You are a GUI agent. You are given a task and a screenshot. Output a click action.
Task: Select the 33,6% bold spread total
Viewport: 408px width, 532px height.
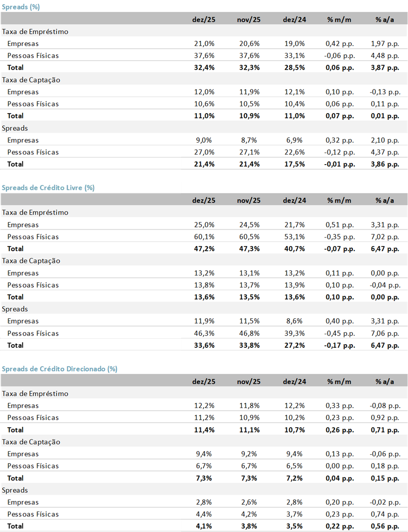[x=204, y=345]
